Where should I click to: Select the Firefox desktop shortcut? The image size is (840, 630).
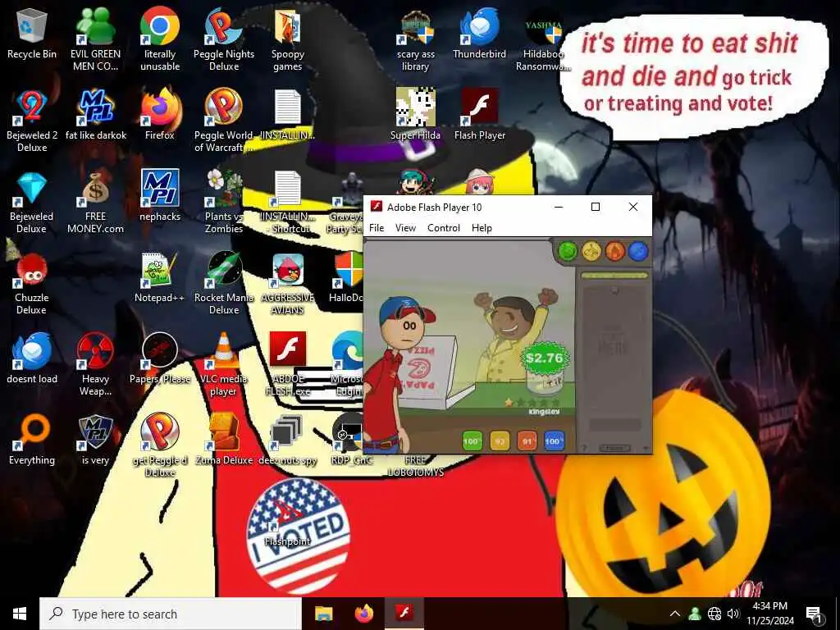pos(160,115)
